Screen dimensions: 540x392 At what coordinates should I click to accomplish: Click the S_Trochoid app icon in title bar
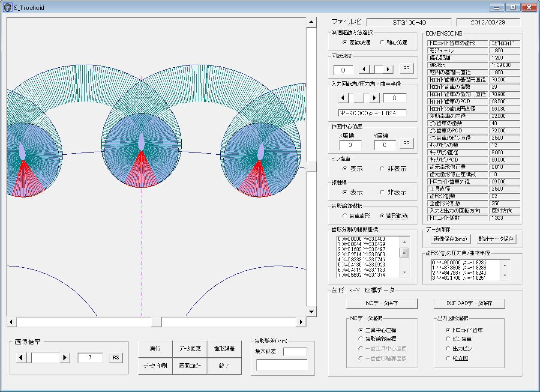click(8, 7)
